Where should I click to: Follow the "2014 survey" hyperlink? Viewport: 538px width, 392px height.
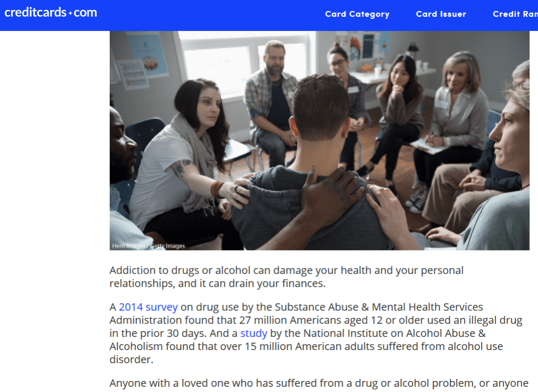point(148,306)
